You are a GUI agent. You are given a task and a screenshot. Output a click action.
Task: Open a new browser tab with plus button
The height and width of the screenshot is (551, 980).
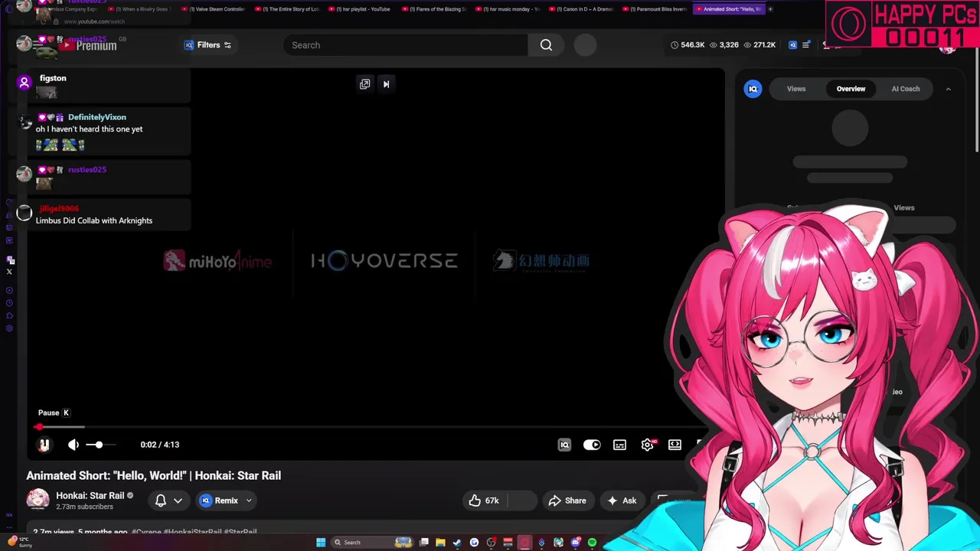(x=769, y=9)
